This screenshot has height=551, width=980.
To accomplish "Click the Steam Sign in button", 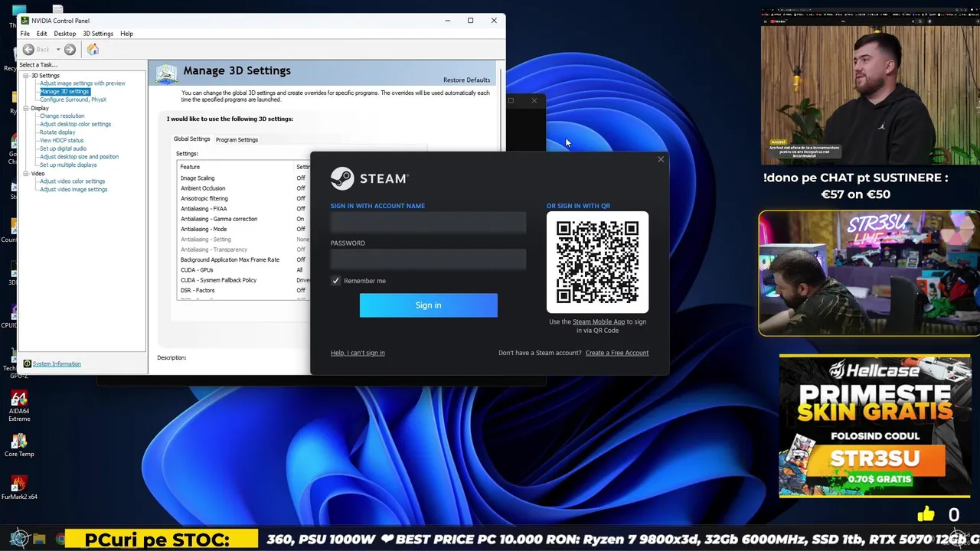I will tap(428, 305).
